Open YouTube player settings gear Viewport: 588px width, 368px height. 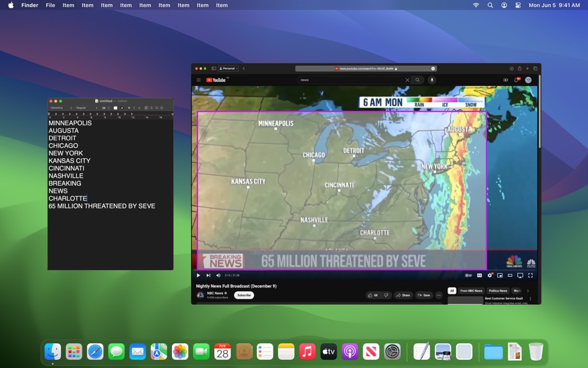tap(490, 275)
